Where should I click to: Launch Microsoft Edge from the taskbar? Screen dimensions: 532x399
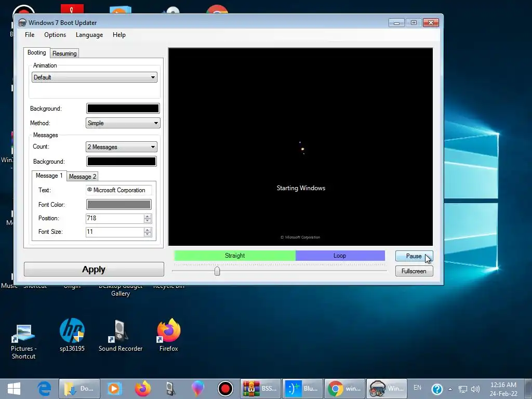pyautogui.click(x=45, y=389)
